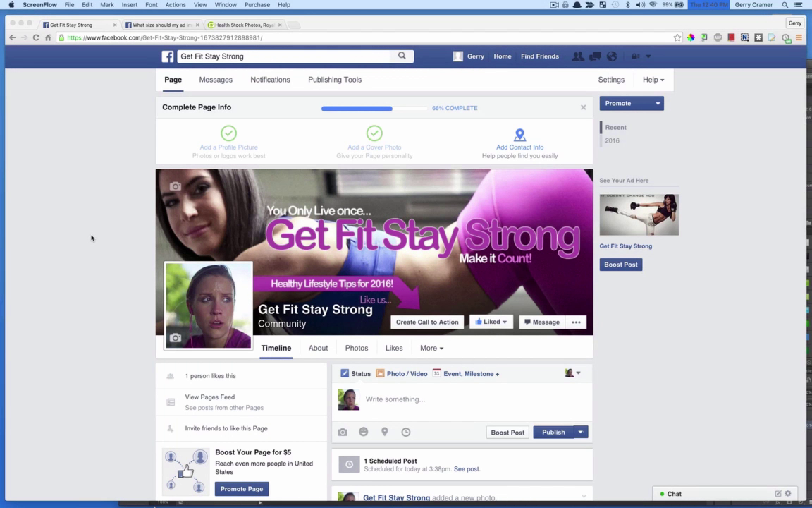Screen dimensions: 812x508
Task: Close the Complete Page Info panel
Action: click(x=583, y=107)
